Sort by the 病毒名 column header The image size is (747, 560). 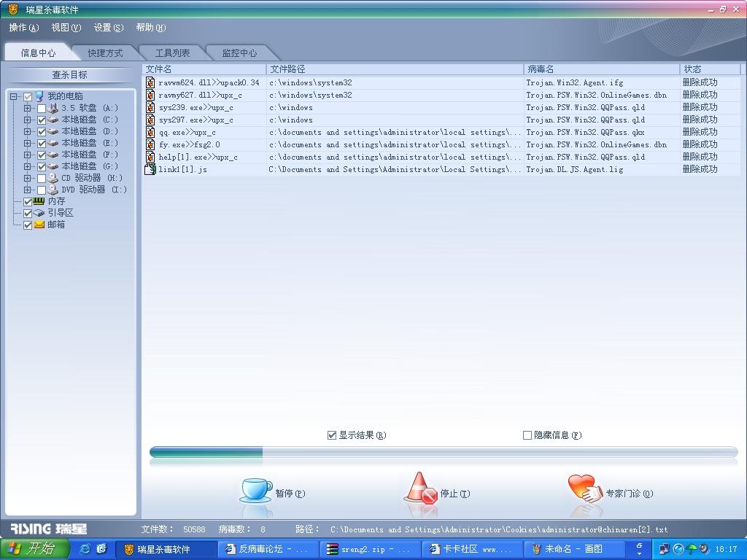(602, 69)
